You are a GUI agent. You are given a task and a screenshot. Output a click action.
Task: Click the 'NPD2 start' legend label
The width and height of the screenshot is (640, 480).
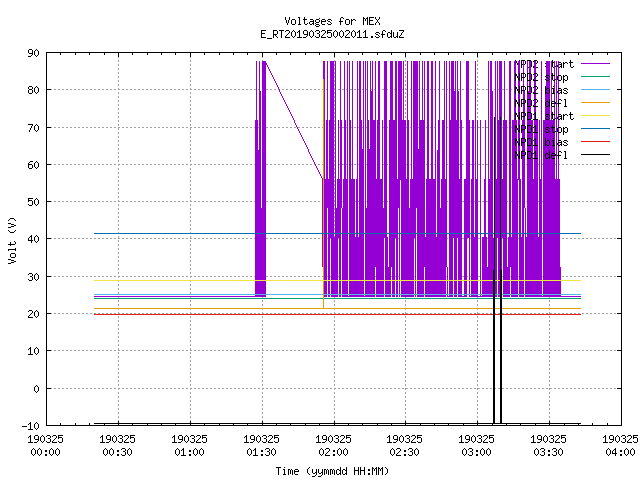[x=544, y=64]
